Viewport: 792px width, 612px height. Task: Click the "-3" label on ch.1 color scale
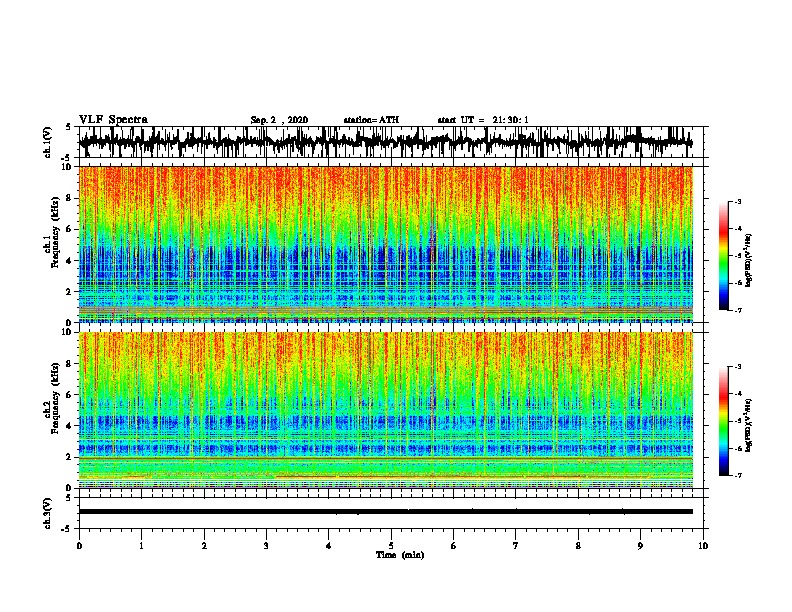click(737, 202)
